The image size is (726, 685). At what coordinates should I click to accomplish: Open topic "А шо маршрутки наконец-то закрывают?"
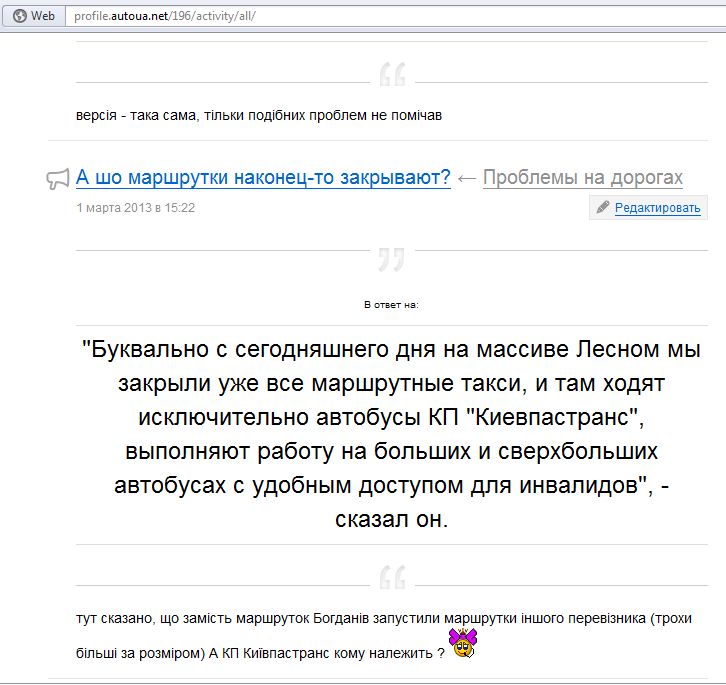click(263, 178)
